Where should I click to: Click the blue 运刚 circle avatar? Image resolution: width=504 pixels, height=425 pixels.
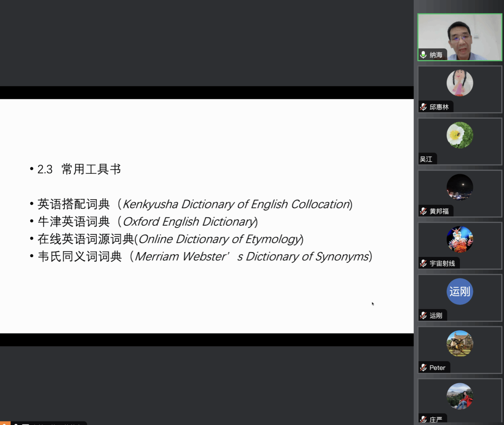459,292
